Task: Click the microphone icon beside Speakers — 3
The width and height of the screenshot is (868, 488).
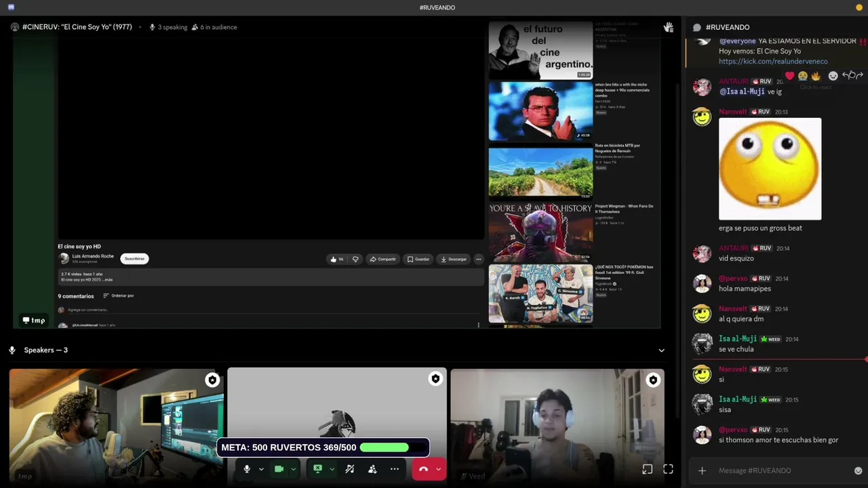Action: pyautogui.click(x=12, y=350)
